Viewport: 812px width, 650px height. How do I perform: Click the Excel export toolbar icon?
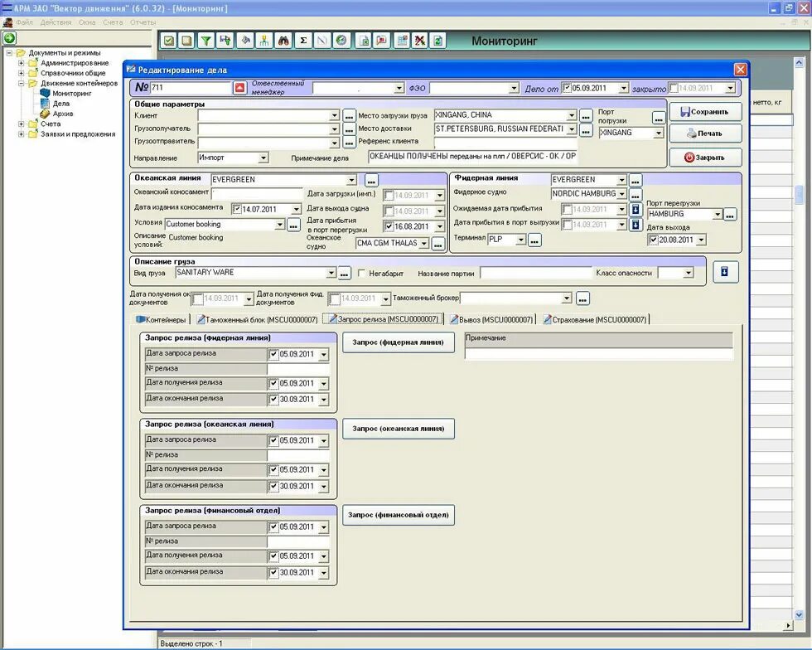[x=364, y=41]
